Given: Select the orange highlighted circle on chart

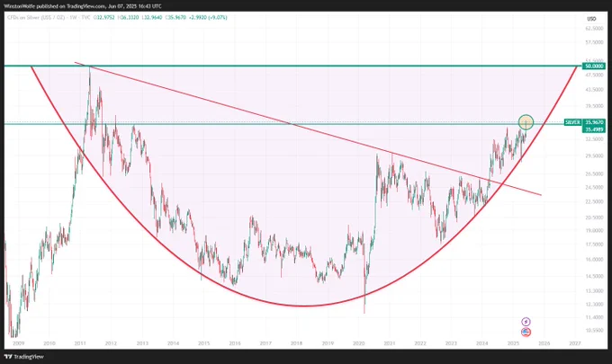Looking at the screenshot, I should [526, 122].
